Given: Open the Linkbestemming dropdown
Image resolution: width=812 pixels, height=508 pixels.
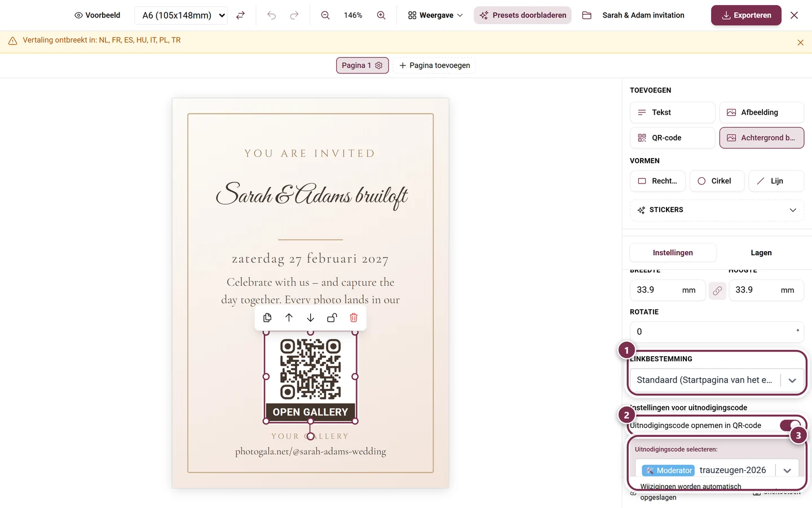Looking at the screenshot, I should click(x=717, y=380).
